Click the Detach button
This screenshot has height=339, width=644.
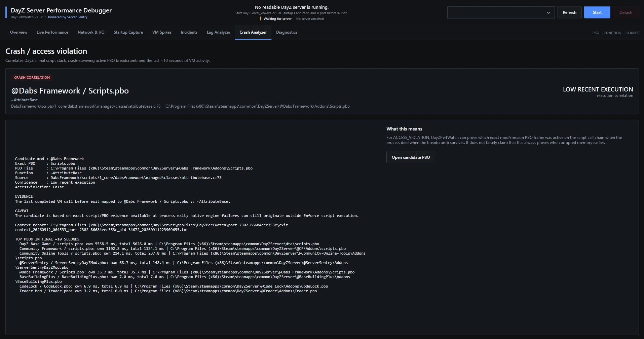coord(626,12)
